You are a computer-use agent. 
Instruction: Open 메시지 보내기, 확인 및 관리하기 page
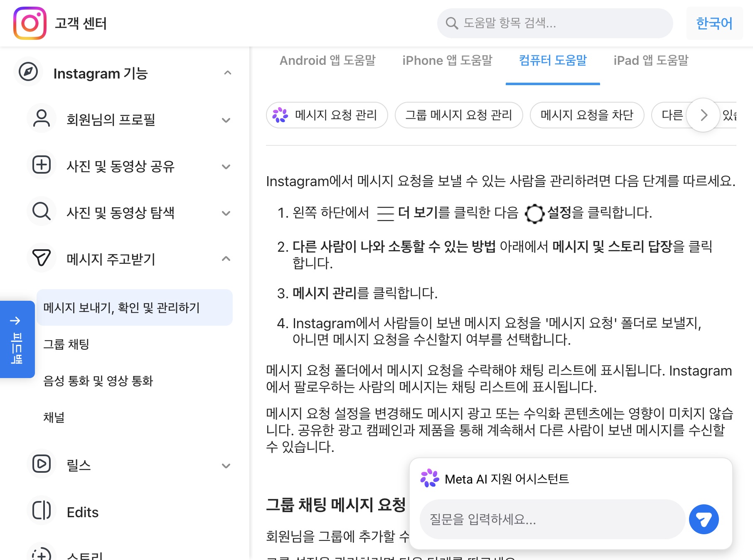[x=135, y=307]
